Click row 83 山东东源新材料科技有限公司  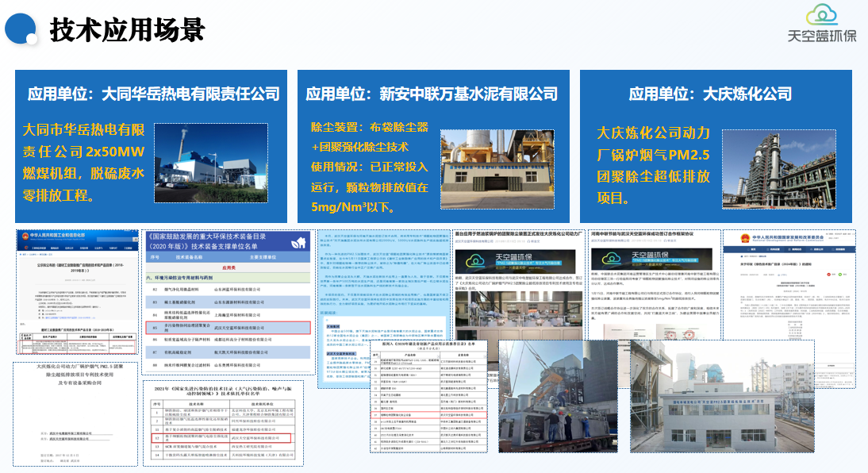coord(229,302)
